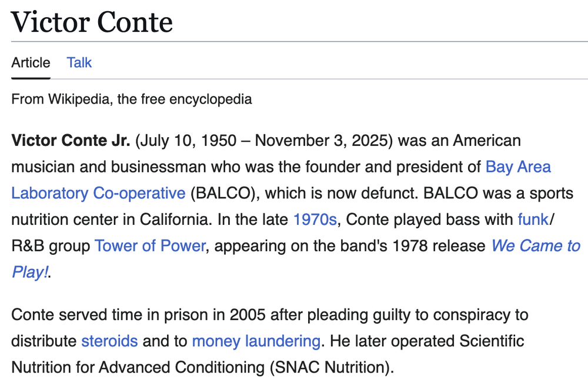This screenshot has height=392, width=588.
Task: Click the bold Victor Conte Jr. name
Action: click(x=70, y=141)
